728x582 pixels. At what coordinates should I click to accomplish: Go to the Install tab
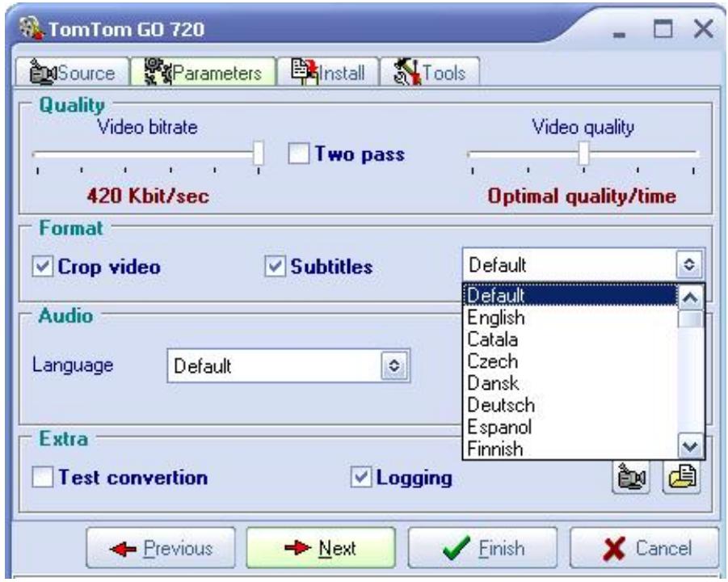pyautogui.click(x=328, y=72)
